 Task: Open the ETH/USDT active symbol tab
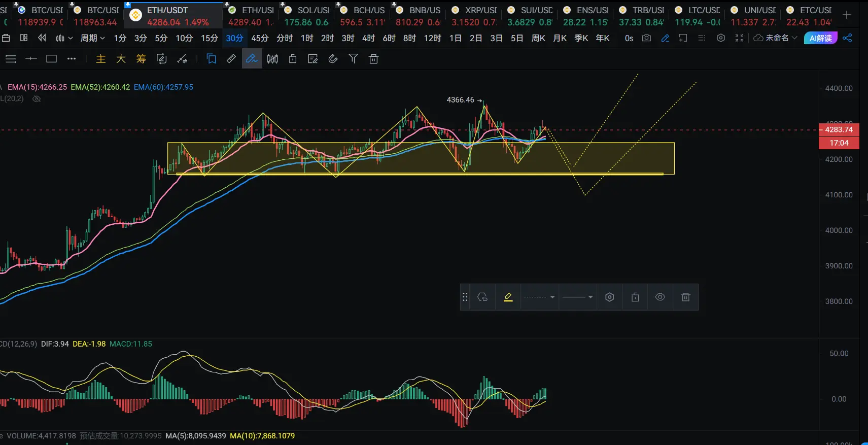coord(173,16)
